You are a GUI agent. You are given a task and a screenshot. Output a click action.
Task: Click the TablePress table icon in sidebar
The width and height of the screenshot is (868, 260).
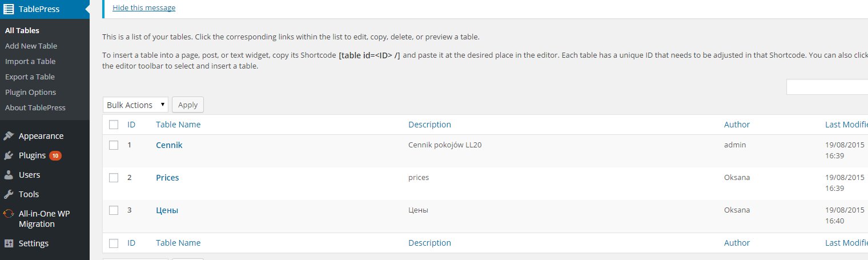coord(9,9)
